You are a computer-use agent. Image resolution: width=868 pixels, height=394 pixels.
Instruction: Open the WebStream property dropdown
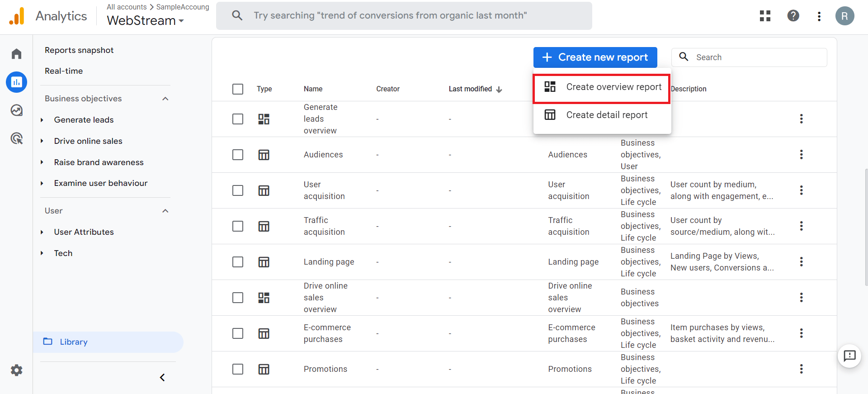tap(145, 20)
